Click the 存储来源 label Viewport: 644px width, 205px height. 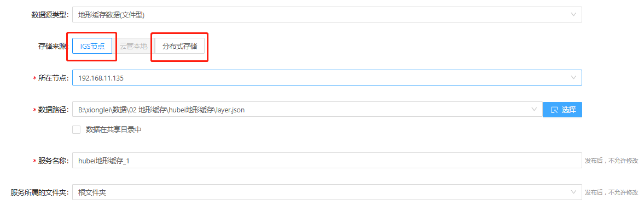[52, 47]
